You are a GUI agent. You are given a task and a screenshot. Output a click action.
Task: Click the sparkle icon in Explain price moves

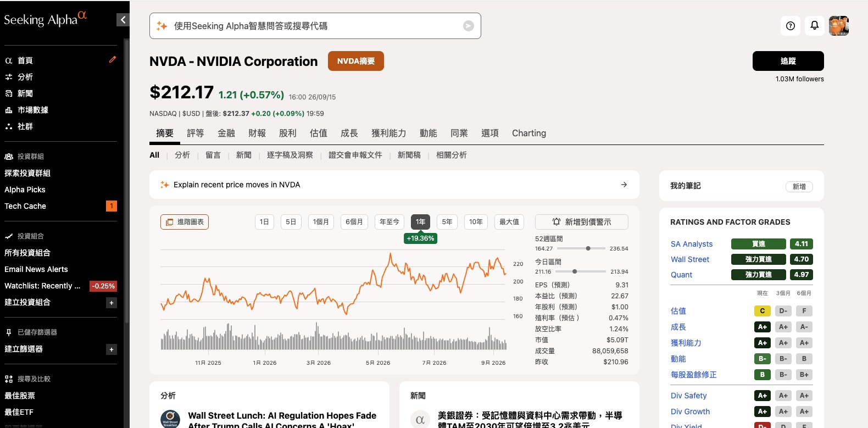tap(164, 185)
